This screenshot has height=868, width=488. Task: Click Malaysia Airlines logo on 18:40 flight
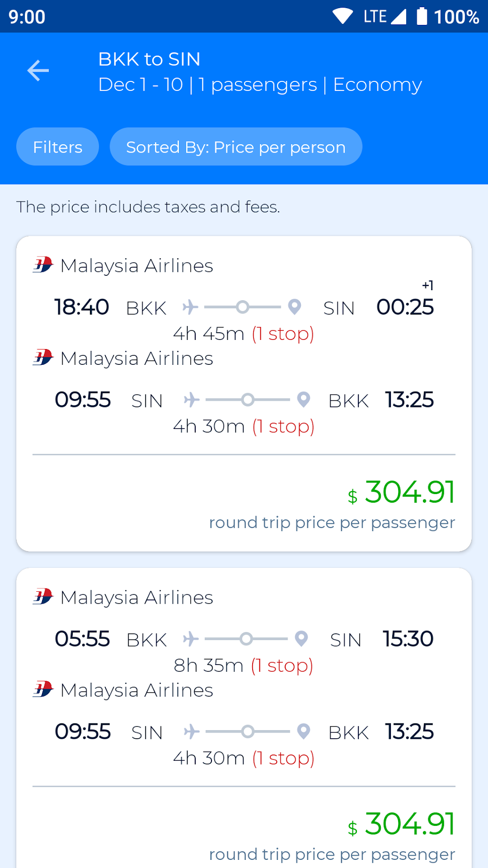43,265
